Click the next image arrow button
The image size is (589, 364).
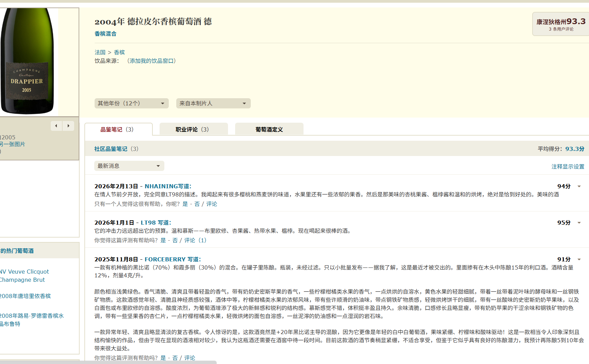pyautogui.click(x=68, y=126)
